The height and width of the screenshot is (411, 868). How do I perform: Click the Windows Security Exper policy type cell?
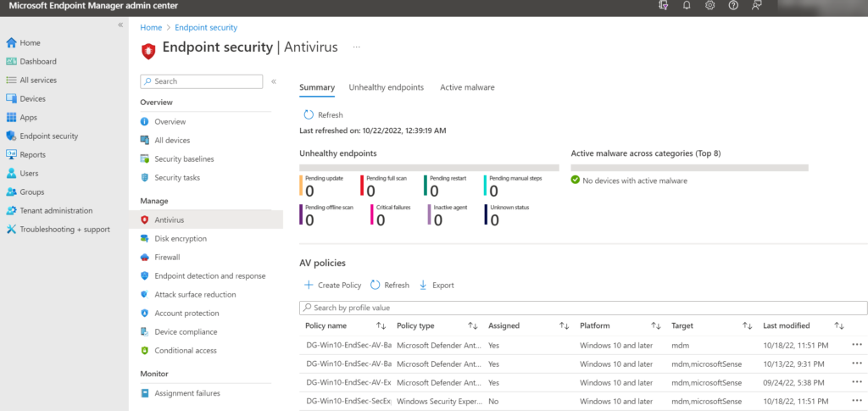[439, 402]
